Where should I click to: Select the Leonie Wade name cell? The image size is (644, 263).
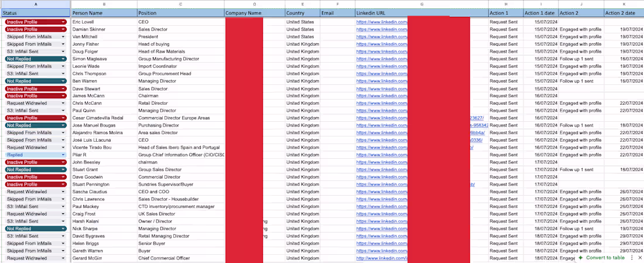[104, 66]
